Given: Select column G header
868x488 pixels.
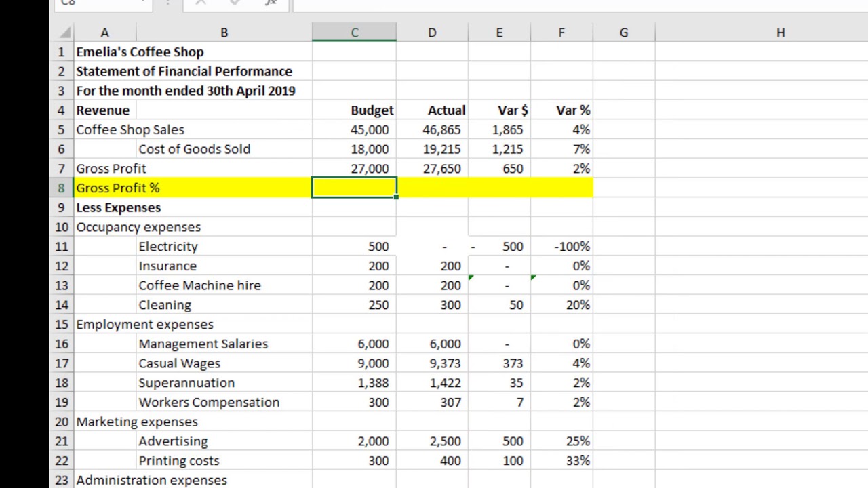Looking at the screenshot, I should tap(624, 33).
